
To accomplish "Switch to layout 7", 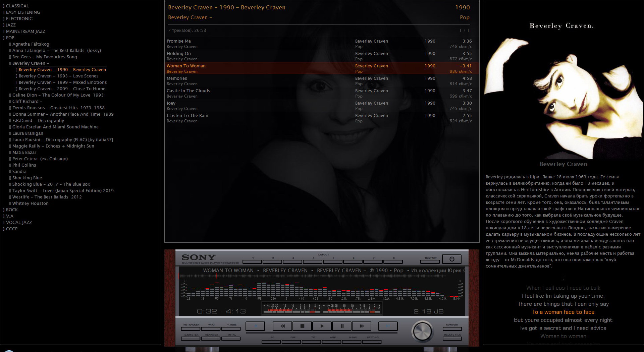I will pyautogui.click(x=373, y=261).
